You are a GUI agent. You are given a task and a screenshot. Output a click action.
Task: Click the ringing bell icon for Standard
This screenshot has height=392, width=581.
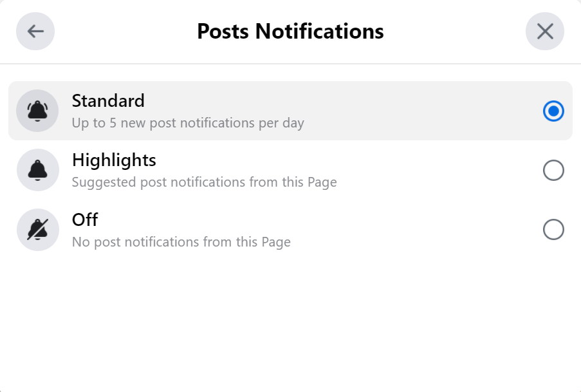pos(38,111)
